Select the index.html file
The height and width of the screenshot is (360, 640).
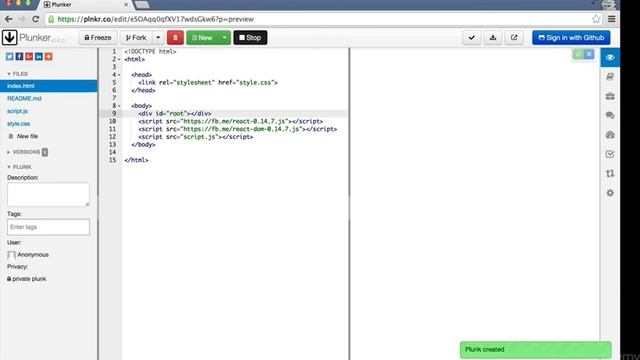coord(49,86)
